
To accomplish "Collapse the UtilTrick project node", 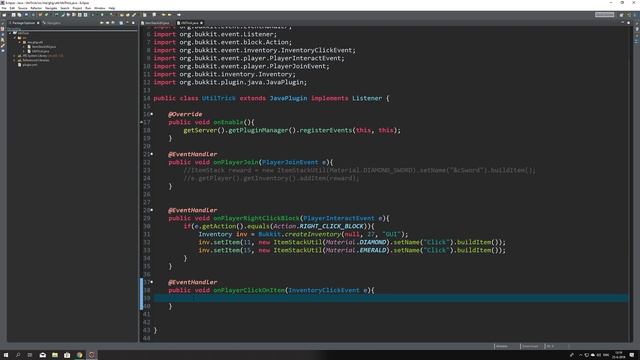I will pyautogui.click(x=10, y=33).
